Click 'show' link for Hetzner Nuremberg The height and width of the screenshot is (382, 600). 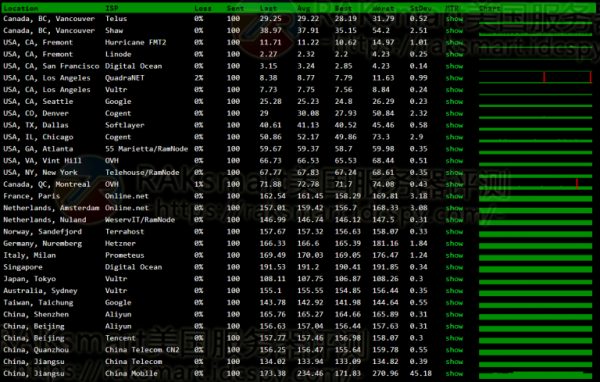(454, 243)
